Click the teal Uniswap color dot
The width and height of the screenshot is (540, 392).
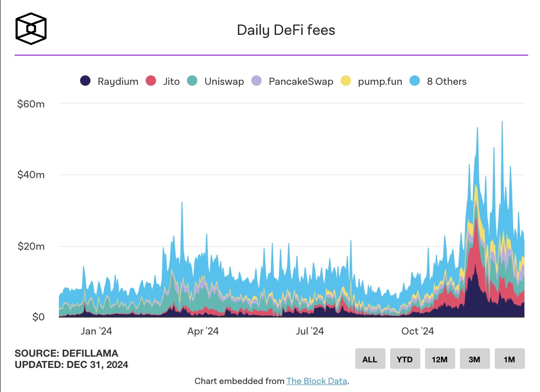pos(192,81)
